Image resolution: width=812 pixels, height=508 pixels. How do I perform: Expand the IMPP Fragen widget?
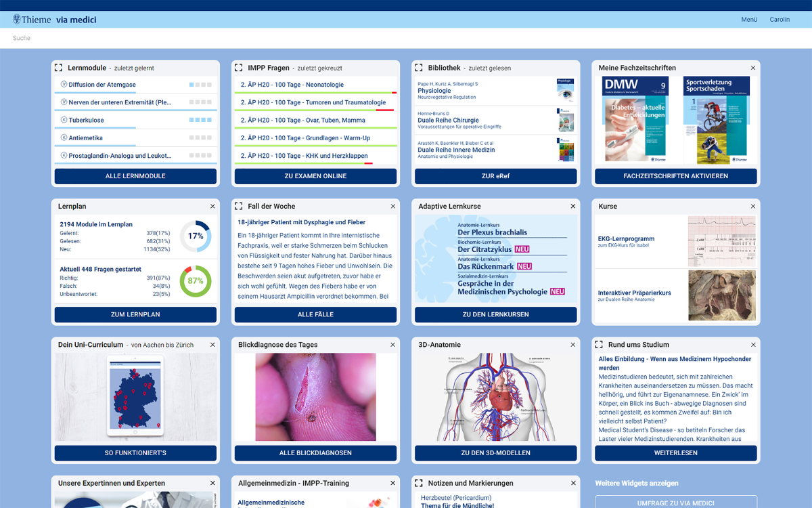pos(239,68)
